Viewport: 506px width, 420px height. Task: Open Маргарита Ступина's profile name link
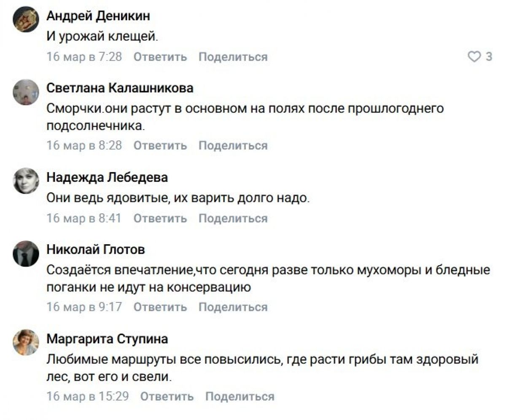tap(107, 339)
